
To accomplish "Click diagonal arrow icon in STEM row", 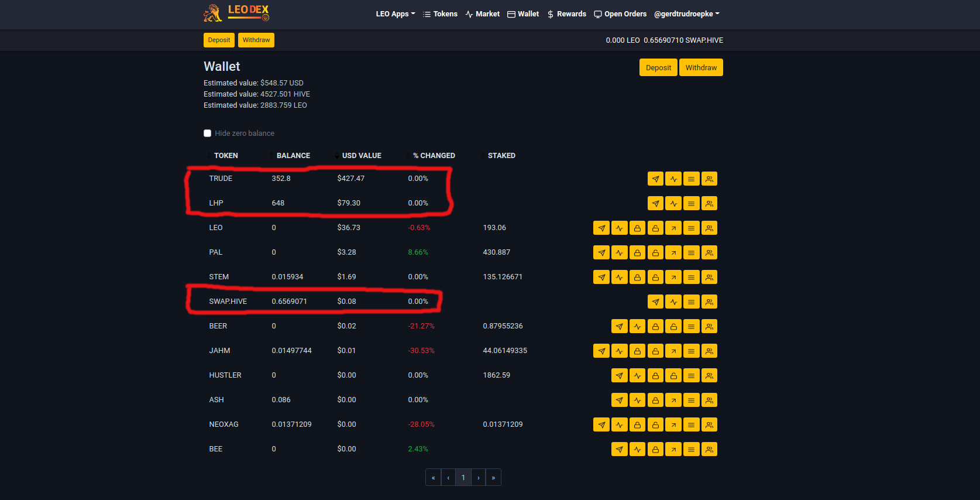I will 673,277.
